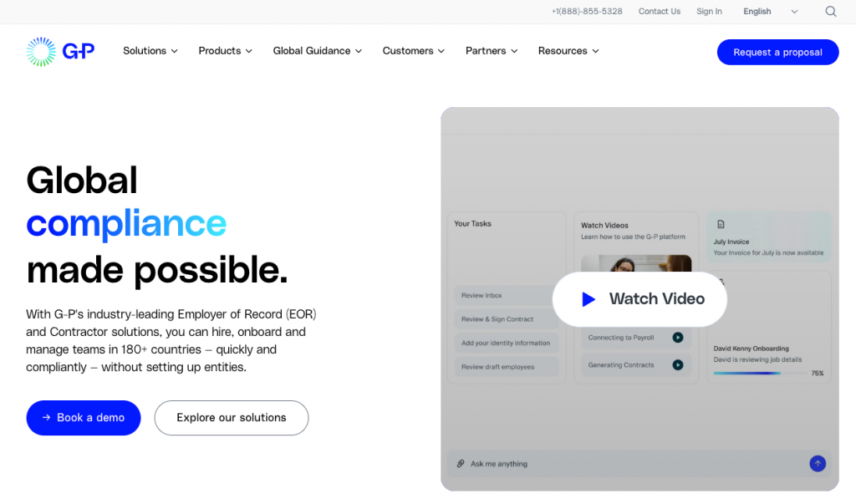Click Request a proposal button
This screenshot has width=856, height=504.
777,52
